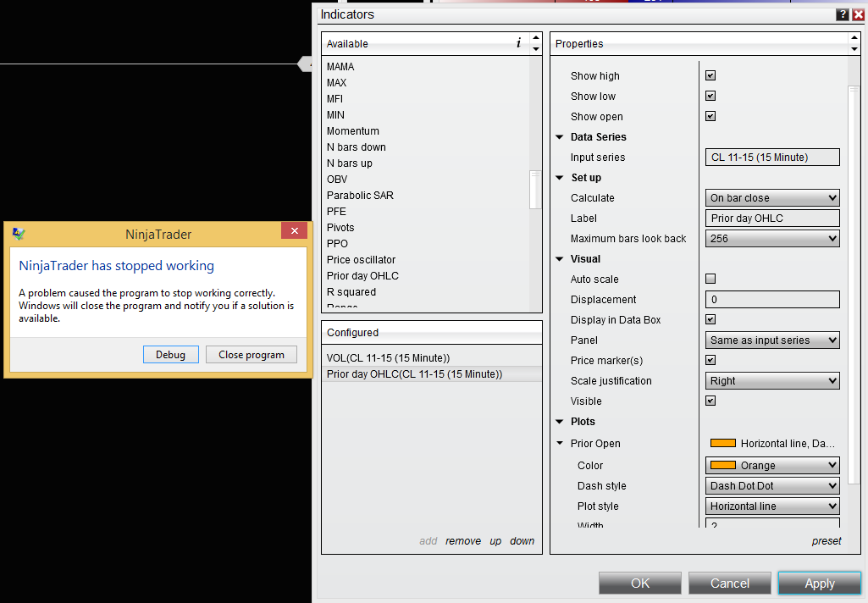Click the NinjaTrader app icon in error dialog
The width and height of the screenshot is (868, 603).
[x=19, y=234]
